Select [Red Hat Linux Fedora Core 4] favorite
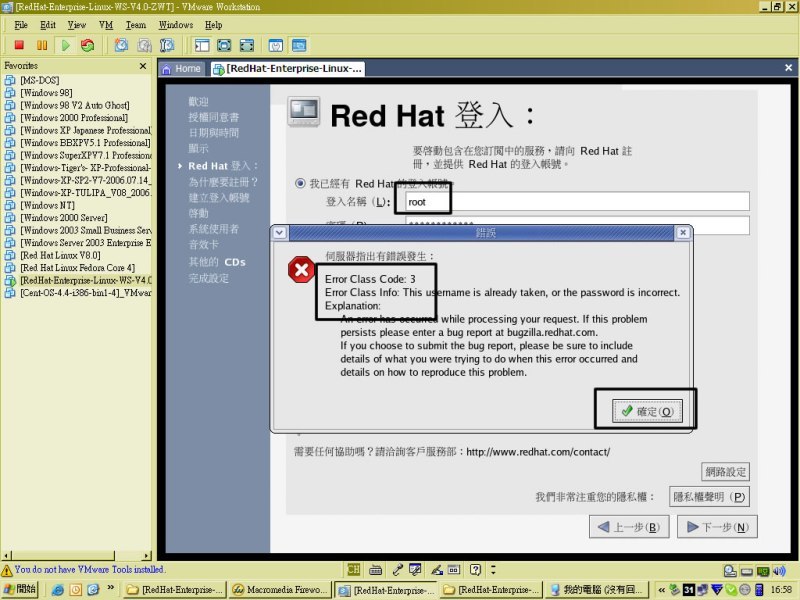Image resolution: width=800 pixels, height=600 pixels. click(x=77, y=268)
